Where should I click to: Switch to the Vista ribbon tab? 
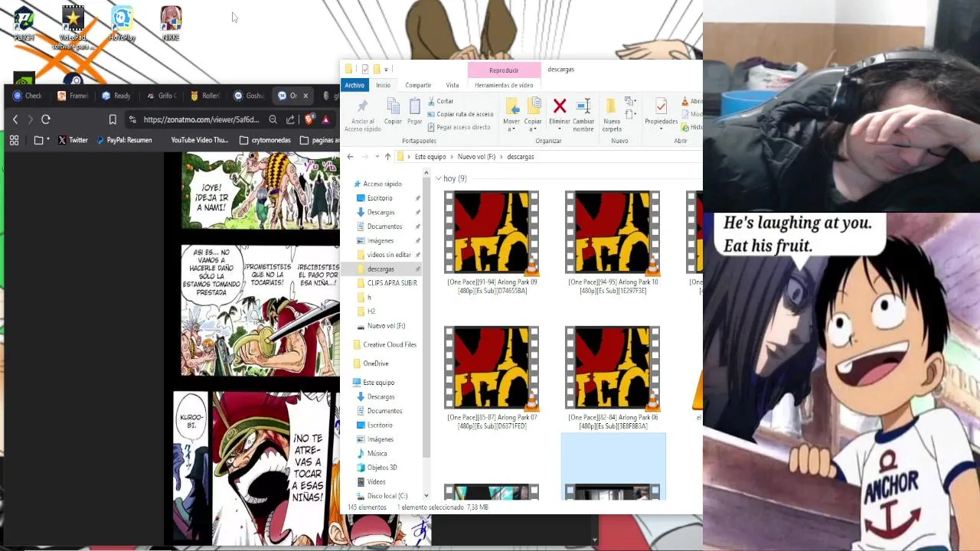point(452,85)
